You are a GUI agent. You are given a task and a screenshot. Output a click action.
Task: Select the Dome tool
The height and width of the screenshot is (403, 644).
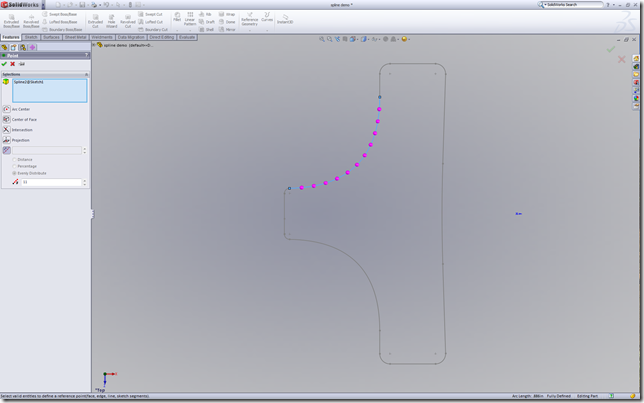pyautogui.click(x=227, y=22)
